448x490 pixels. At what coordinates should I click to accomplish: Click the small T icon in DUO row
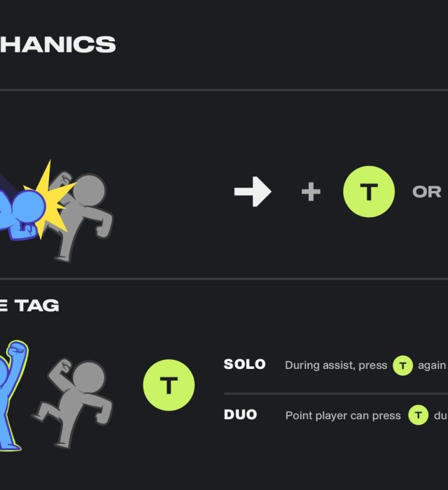[418, 415]
